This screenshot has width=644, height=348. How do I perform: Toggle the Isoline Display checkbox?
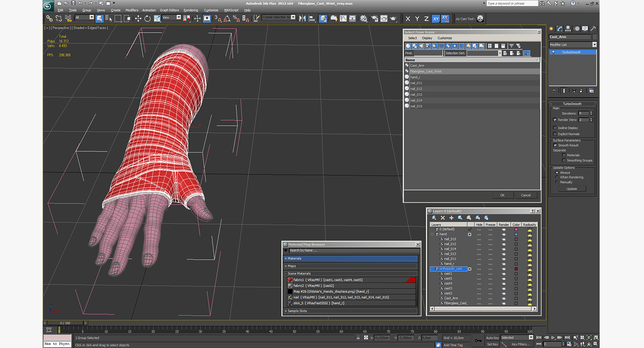[555, 128]
